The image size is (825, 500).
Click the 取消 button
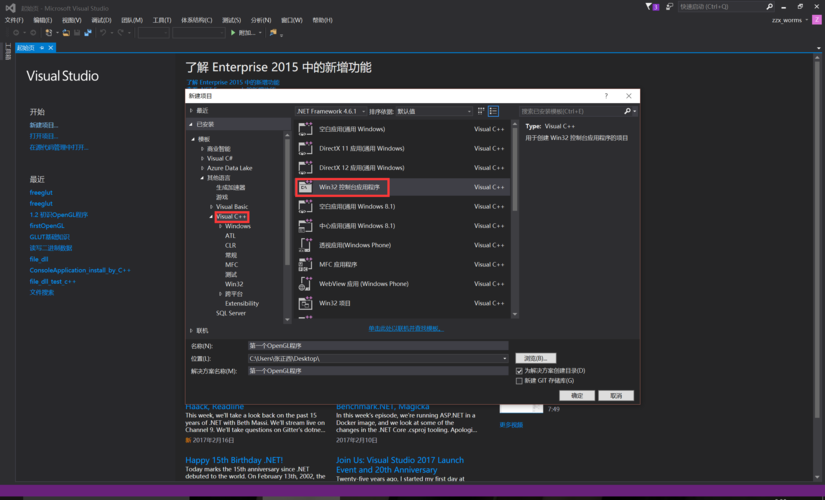click(616, 395)
